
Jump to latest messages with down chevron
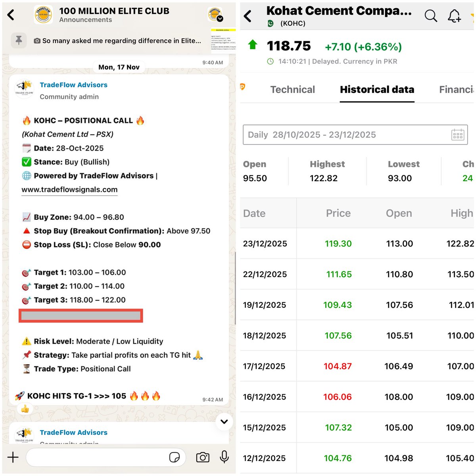[x=224, y=422]
